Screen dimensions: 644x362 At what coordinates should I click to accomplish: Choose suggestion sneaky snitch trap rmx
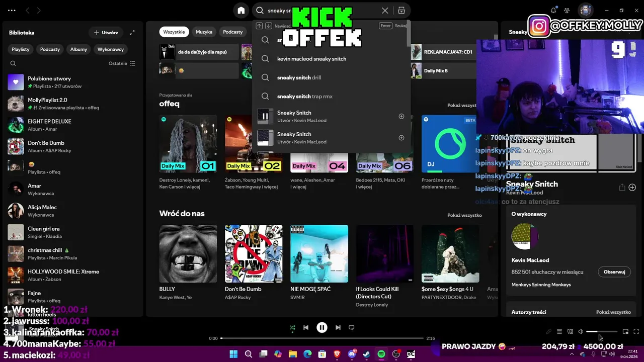(331, 96)
